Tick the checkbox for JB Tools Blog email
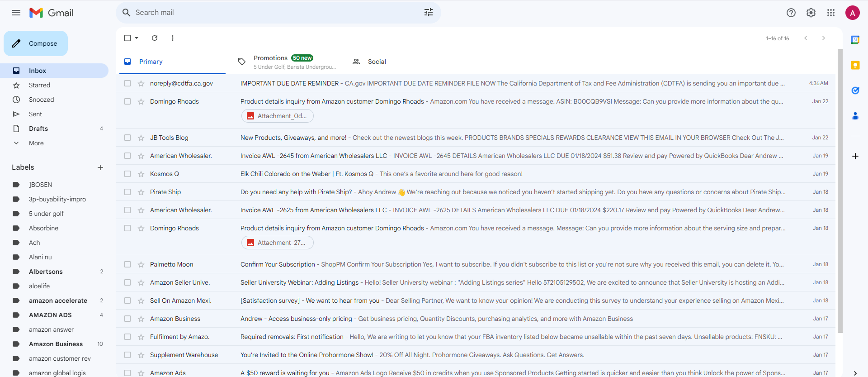Image resolution: width=868 pixels, height=377 pixels. point(127,138)
